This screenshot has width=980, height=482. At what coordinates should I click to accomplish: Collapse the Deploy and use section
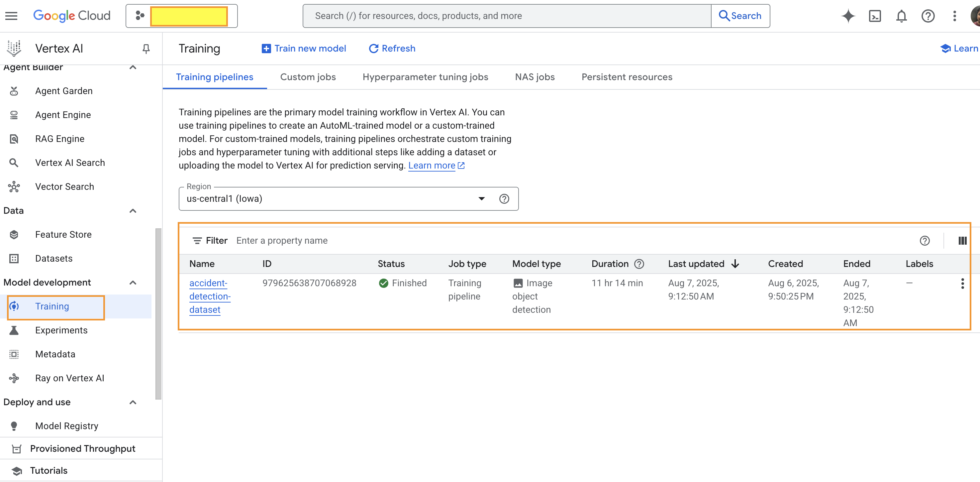point(133,403)
